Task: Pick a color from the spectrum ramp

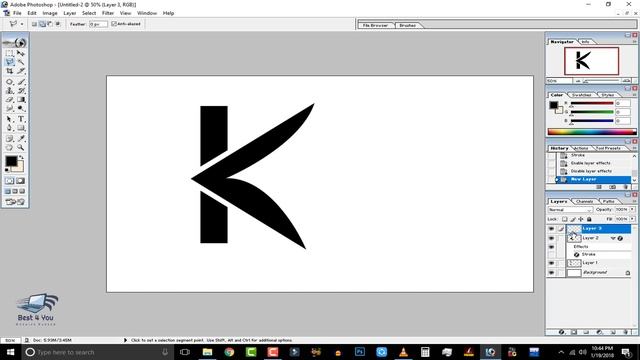Action: click(592, 132)
